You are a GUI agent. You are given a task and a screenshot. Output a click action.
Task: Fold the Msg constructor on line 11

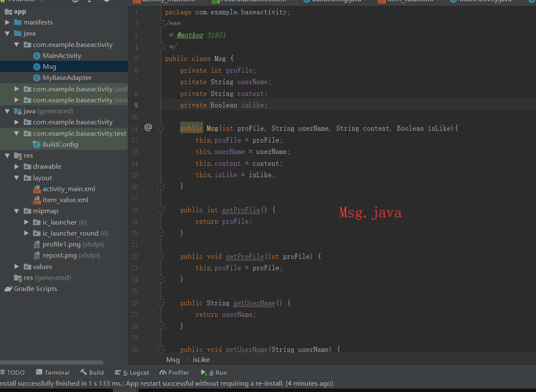pyautogui.click(x=161, y=128)
